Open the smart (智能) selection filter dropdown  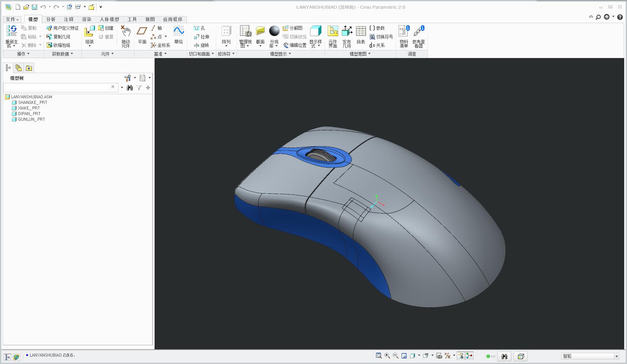[590, 356]
